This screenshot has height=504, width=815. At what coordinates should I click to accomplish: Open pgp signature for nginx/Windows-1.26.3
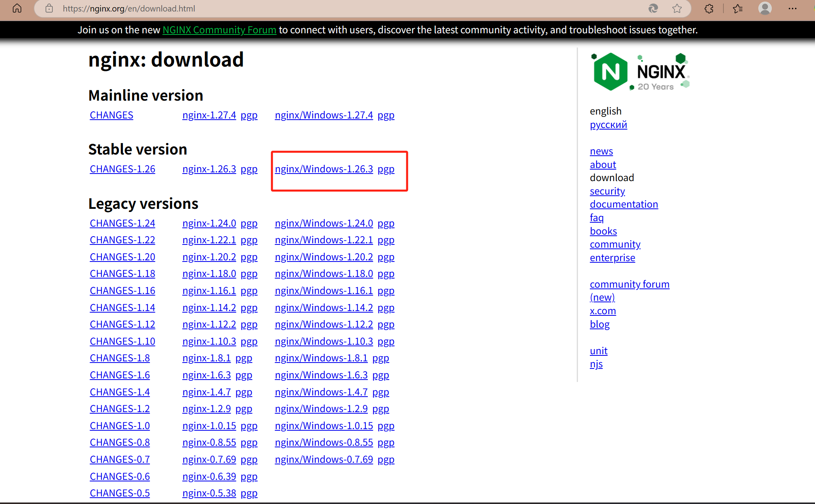[x=386, y=169]
